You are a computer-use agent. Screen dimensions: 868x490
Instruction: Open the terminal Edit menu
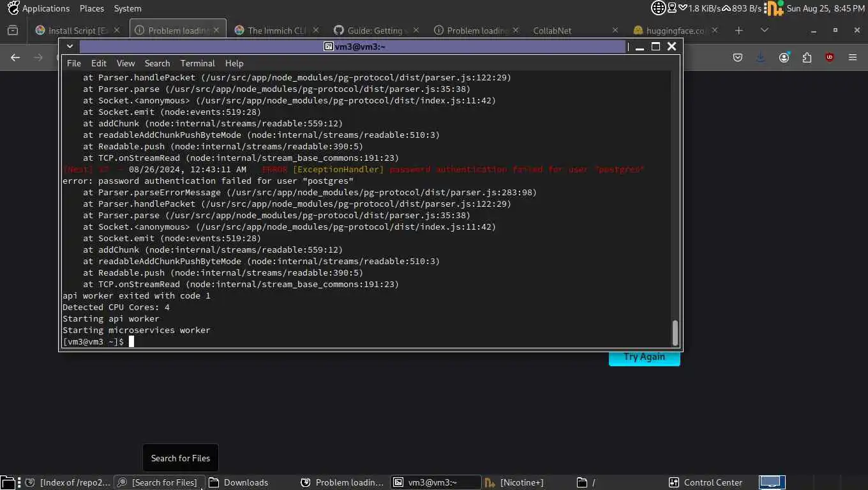pos(99,63)
